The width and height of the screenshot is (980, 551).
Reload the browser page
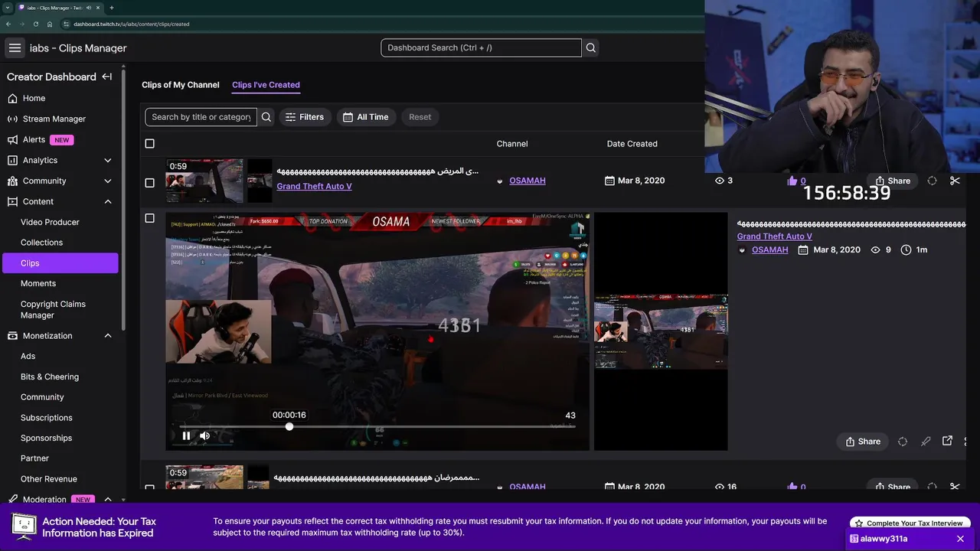[35, 24]
